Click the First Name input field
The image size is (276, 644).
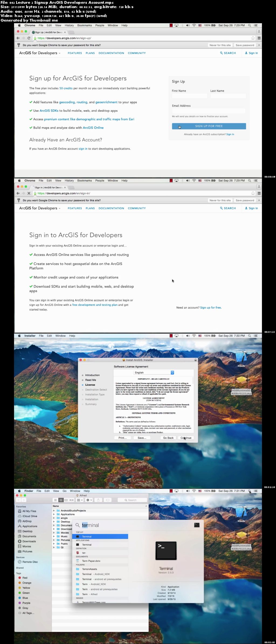[x=190, y=96]
